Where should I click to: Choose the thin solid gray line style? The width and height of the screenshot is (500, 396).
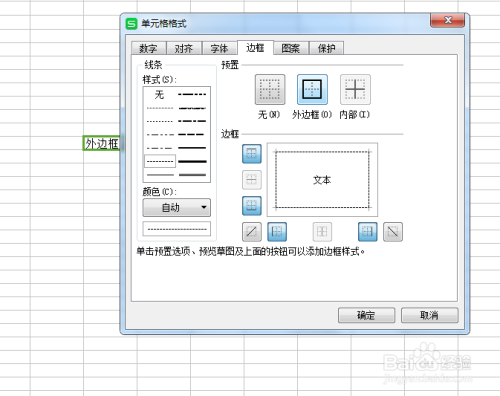click(x=160, y=175)
